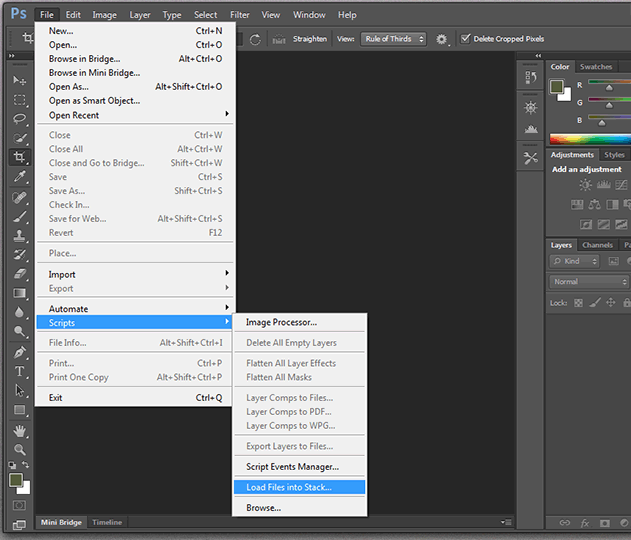Image resolution: width=631 pixels, height=540 pixels.
Task: Open the Normal blend mode dropdown
Action: (589, 282)
